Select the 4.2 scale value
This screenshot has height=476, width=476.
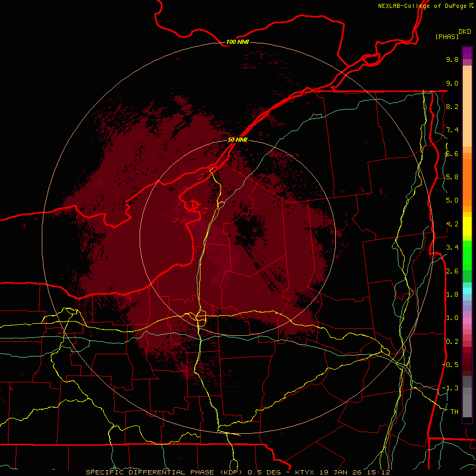click(x=452, y=224)
